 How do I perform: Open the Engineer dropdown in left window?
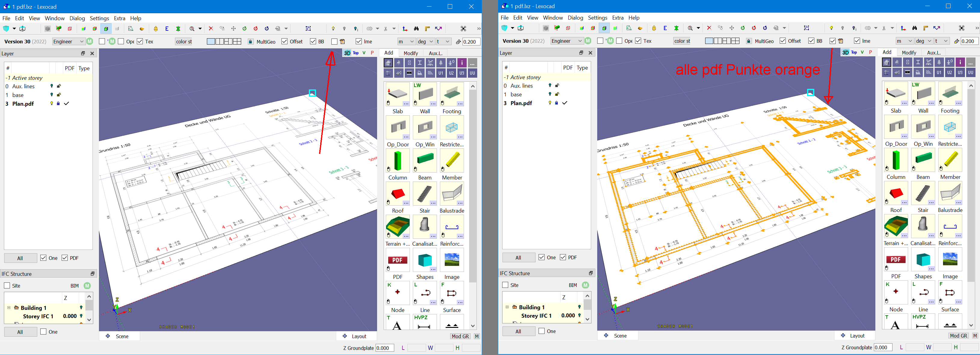point(69,41)
